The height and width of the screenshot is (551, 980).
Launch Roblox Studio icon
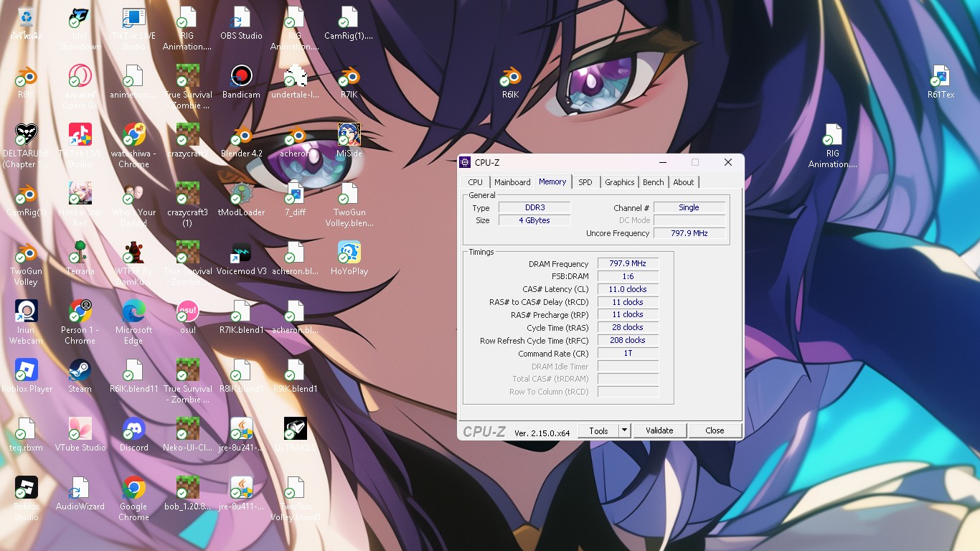pos(27,499)
